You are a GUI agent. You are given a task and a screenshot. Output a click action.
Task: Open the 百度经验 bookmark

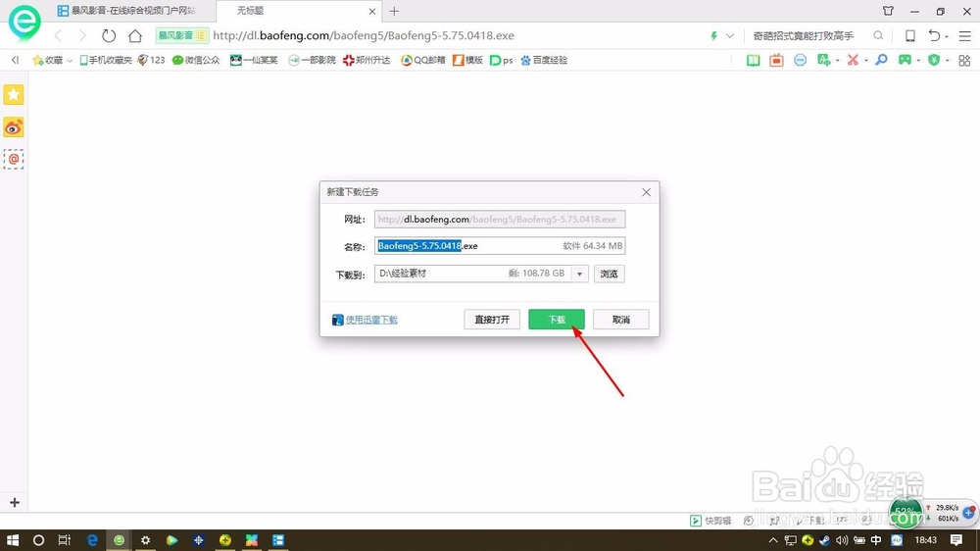point(544,60)
